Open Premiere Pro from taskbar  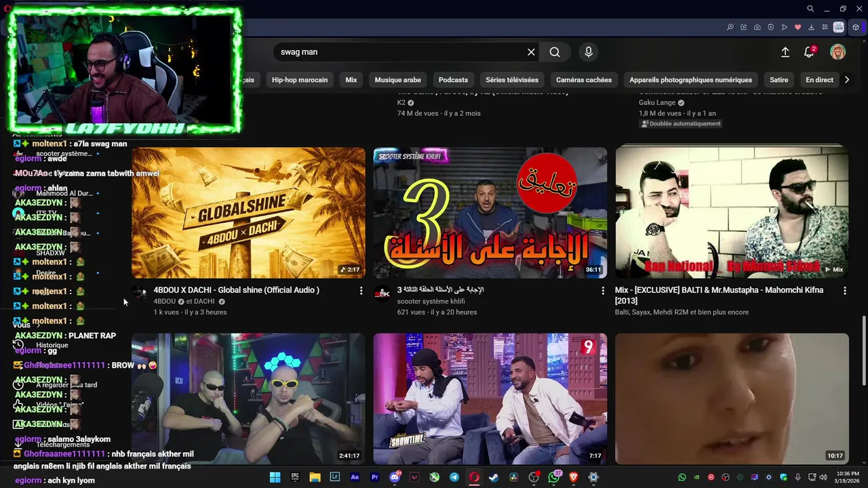click(374, 477)
